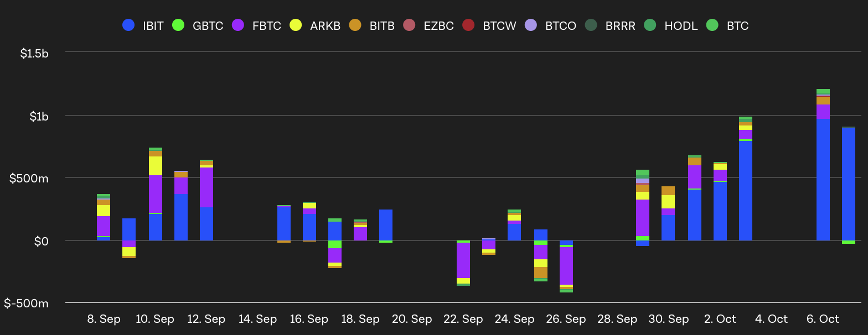
Task: Hide the ARKB series via its legend label
Action: click(325, 25)
